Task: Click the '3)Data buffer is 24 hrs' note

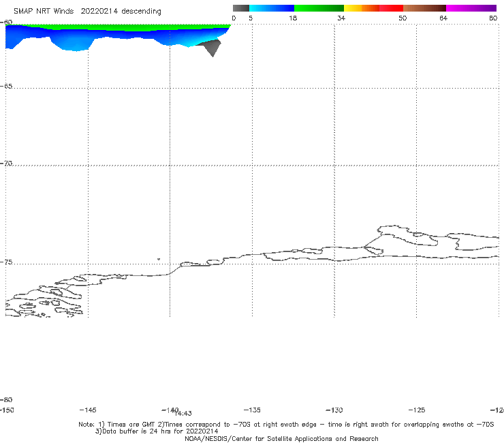Action: click(x=157, y=431)
